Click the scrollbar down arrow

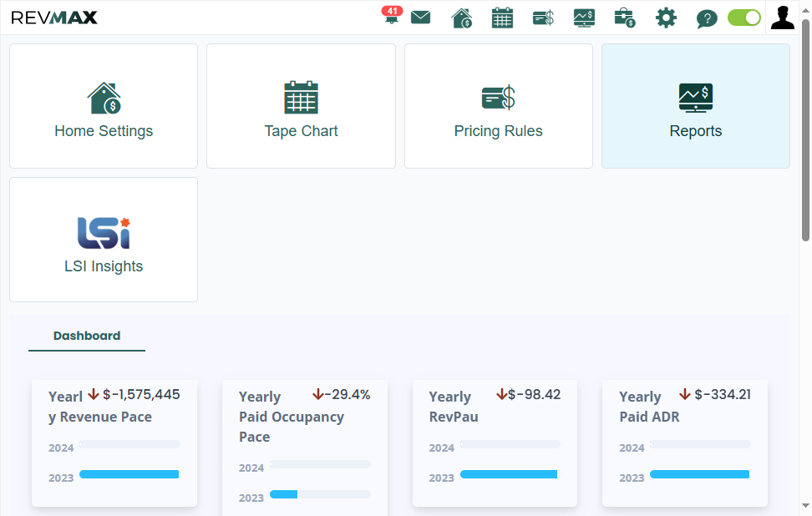point(805,505)
